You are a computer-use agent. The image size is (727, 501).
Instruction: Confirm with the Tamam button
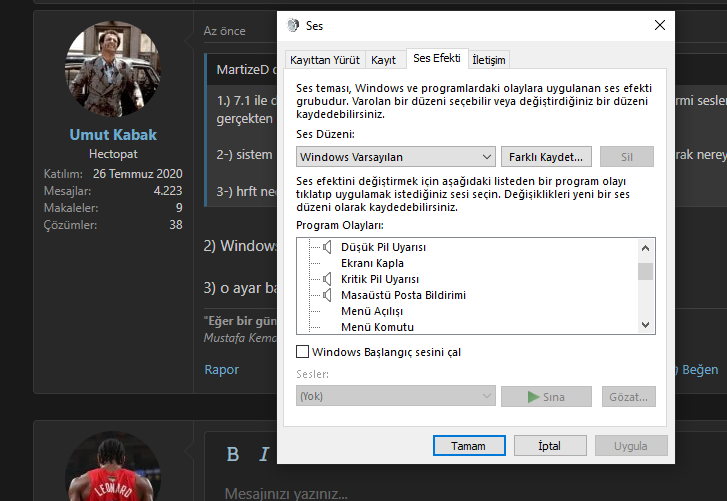click(x=469, y=445)
